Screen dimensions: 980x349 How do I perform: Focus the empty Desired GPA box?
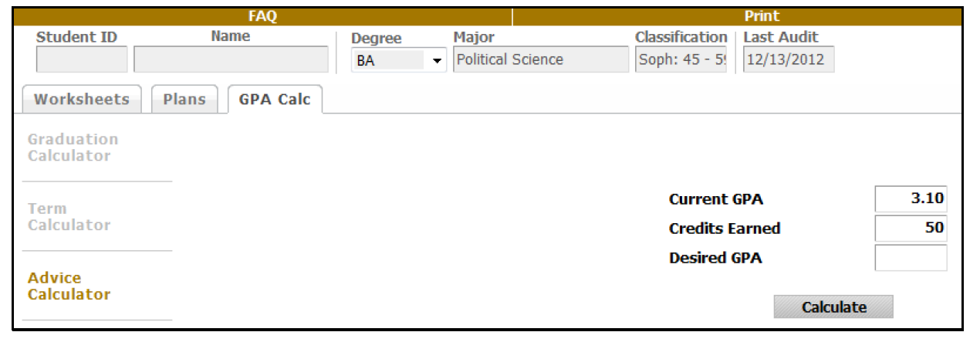click(911, 258)
